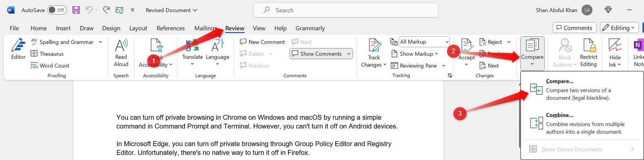Image resolution: width=644 pixels, height=160 pixels.
Task: Click the Comments button top right
Action: tap(574, 28)
